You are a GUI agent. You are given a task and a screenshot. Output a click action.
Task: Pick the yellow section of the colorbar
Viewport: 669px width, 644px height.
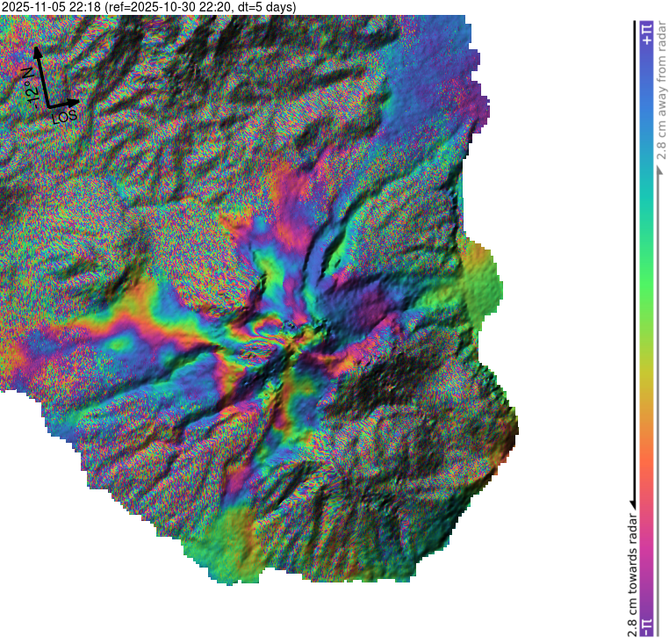coord(646,378)
